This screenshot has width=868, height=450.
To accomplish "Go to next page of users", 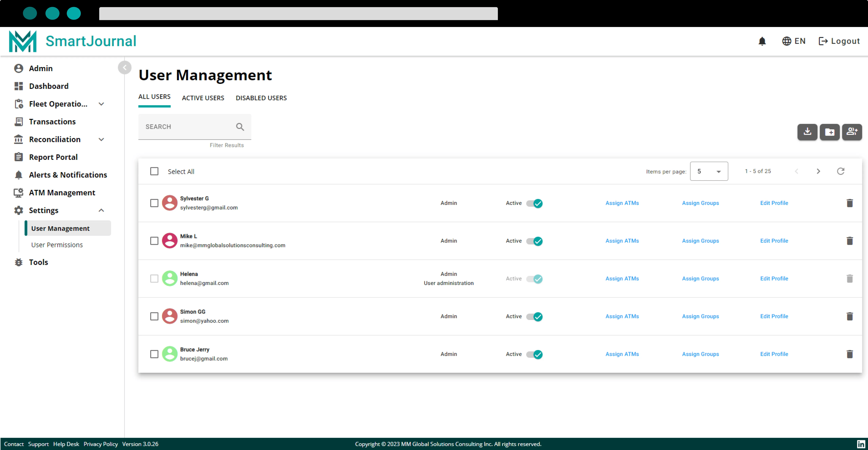I will point(818,171).
